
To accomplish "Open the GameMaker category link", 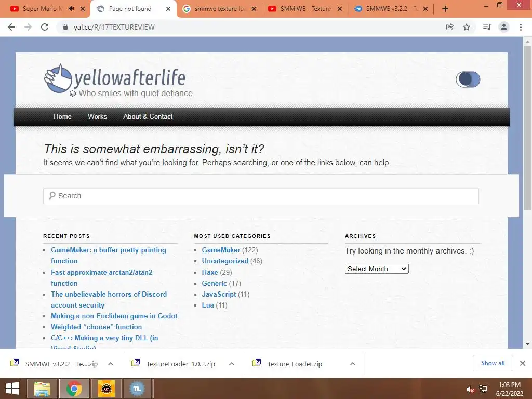I will tap(221, 250).
